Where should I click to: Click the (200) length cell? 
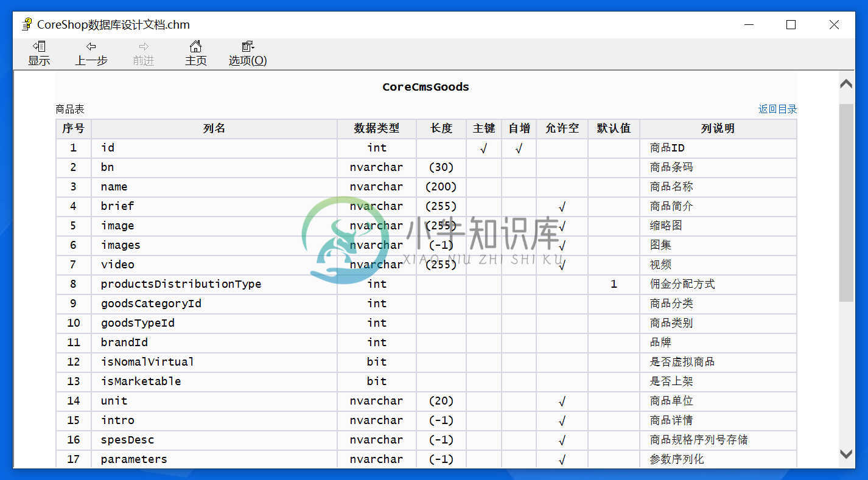pyautogui.click(x=441, y=187)
